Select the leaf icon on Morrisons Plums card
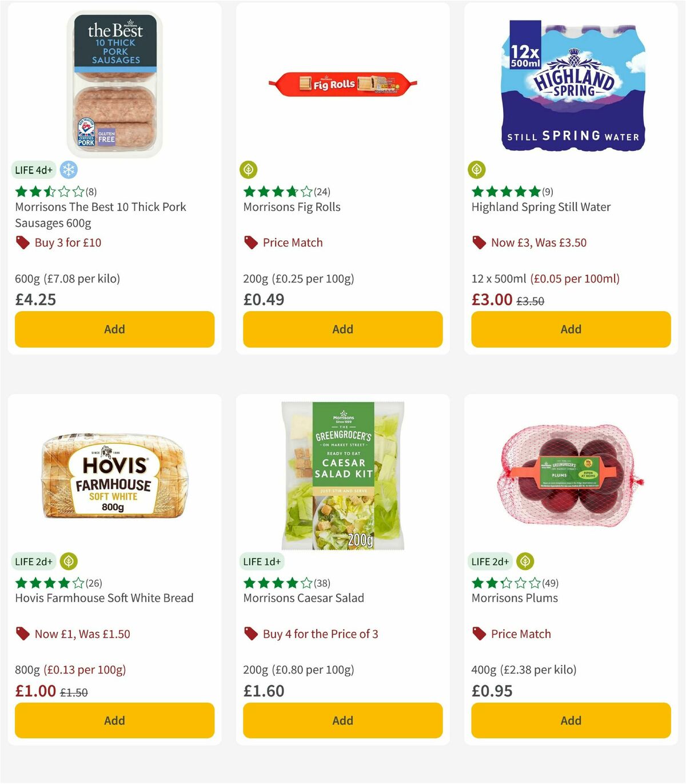The image size is (686, 784). pyautogui.click(x=525, y=562)
